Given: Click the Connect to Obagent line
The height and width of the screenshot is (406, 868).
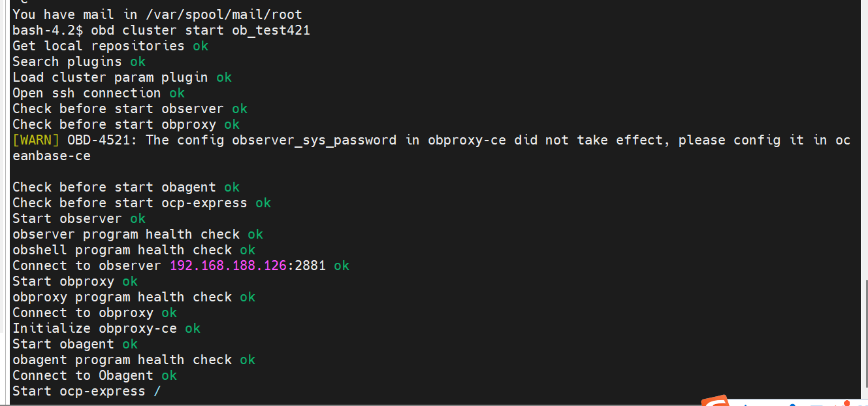Looking at the screenshot, I should click(x=95, y=375).
